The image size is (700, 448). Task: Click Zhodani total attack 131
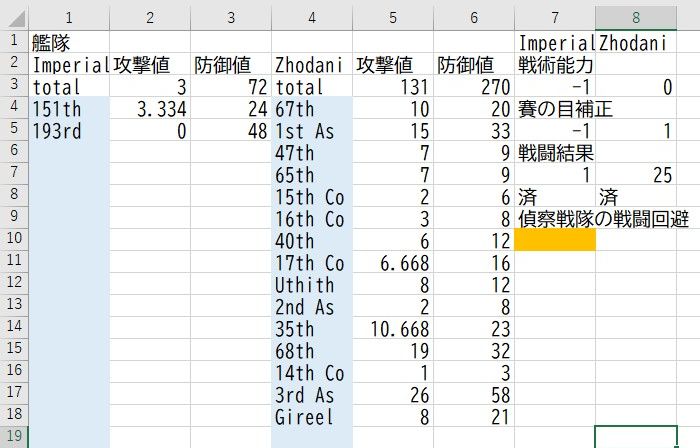[x=393, y=87]
